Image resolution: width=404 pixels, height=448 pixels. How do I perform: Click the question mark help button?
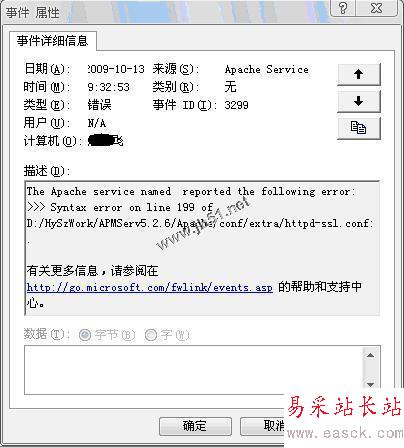pyautogui.click(x=343, y=7)
